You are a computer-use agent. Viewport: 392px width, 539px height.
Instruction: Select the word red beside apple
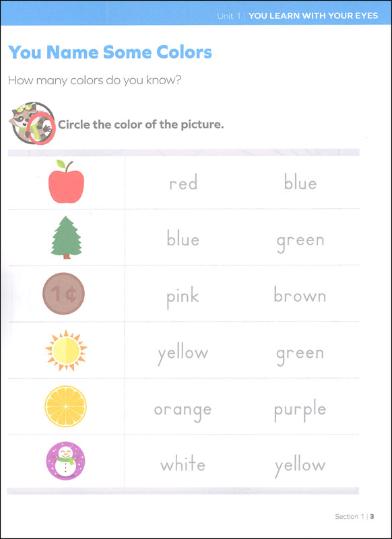183,183
